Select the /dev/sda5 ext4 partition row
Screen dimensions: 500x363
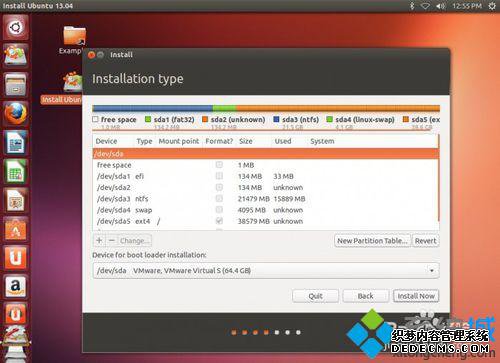click(266, 221)
